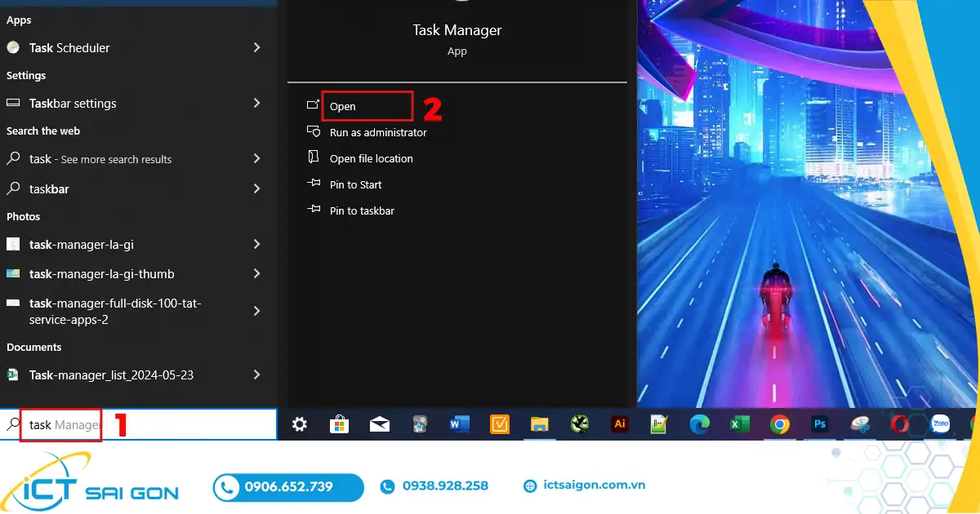
Task: Click the Pin to Start pin icon
Action: point(313,184)
